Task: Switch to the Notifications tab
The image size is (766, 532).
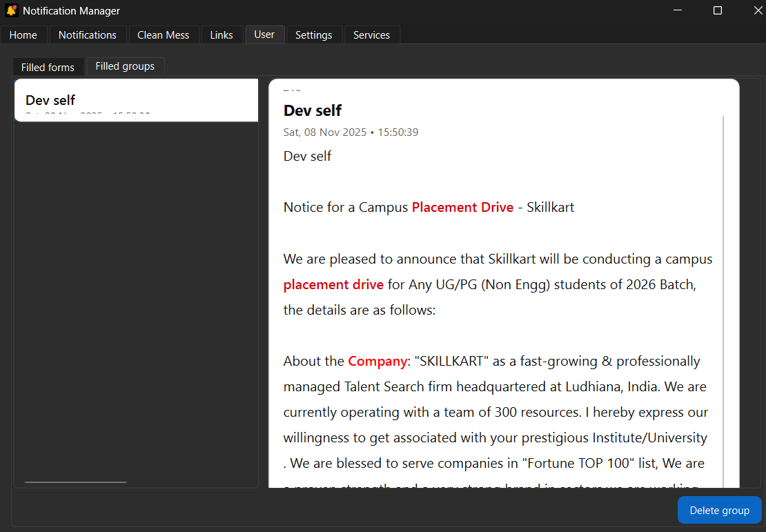Action: [88, 35]
